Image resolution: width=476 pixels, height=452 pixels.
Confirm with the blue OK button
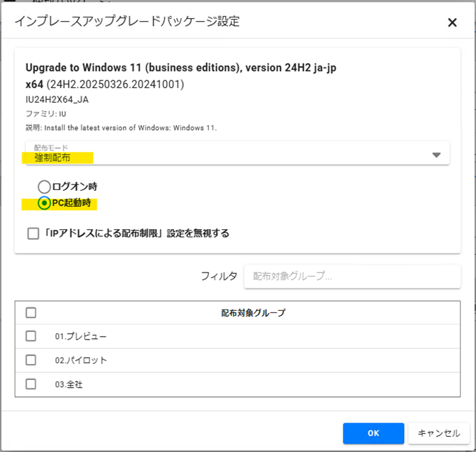pyautogui.click(x=373, y=433)
